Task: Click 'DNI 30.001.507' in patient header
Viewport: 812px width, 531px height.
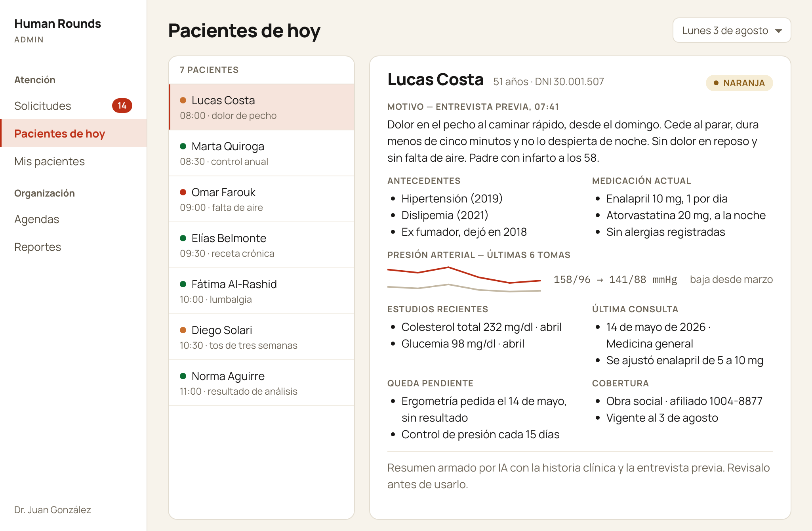Action: (x=569, y=82)
